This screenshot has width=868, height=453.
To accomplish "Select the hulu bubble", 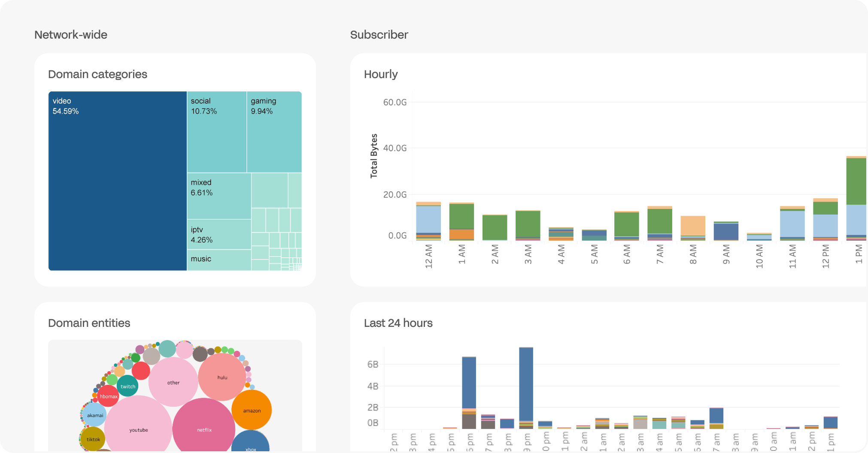I will tap(222, 377).
